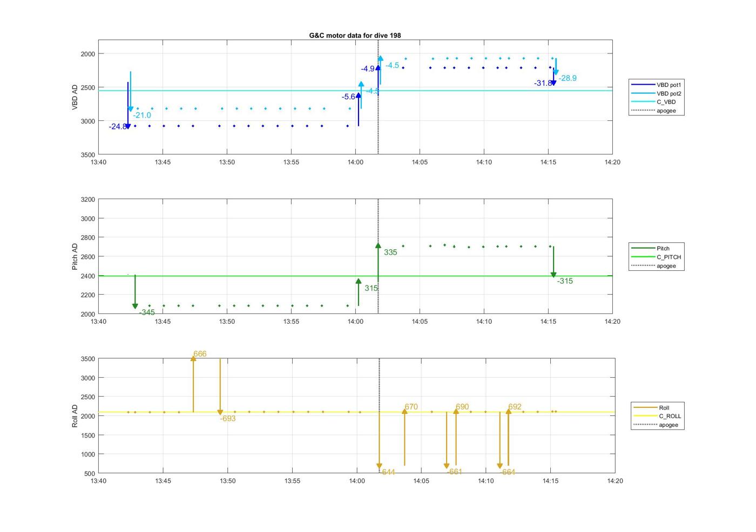Click the -345 pitch annotation
Viewport: 756px width, 532px height.
point(147,312)
